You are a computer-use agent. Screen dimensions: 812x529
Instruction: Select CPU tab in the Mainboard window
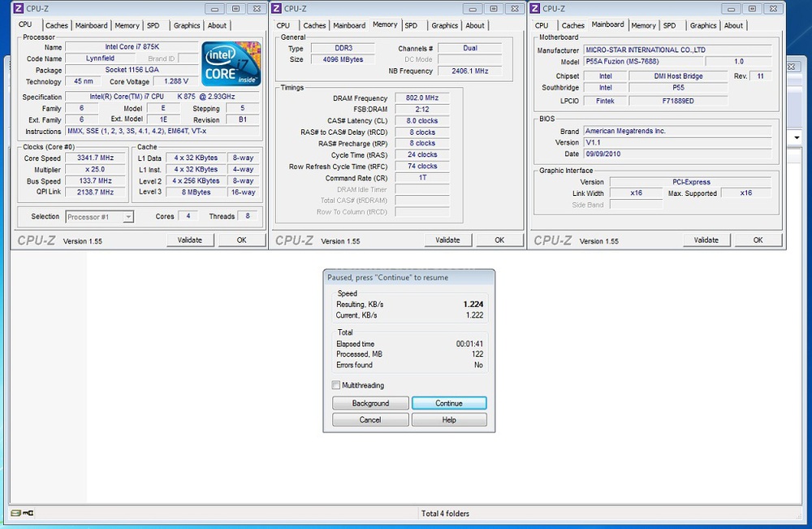pos(542,25)
